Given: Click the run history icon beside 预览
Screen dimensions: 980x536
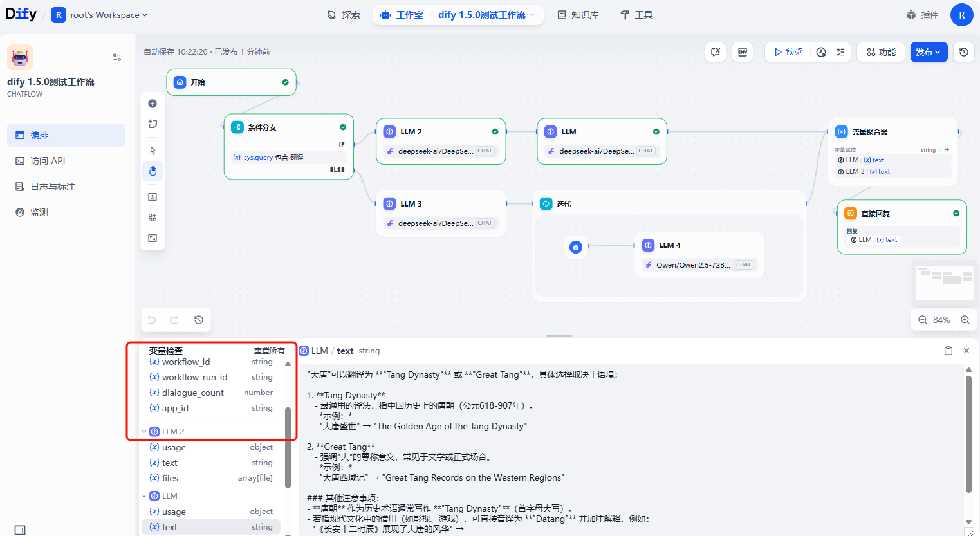Looking at the screenshot, I should 821,52.
